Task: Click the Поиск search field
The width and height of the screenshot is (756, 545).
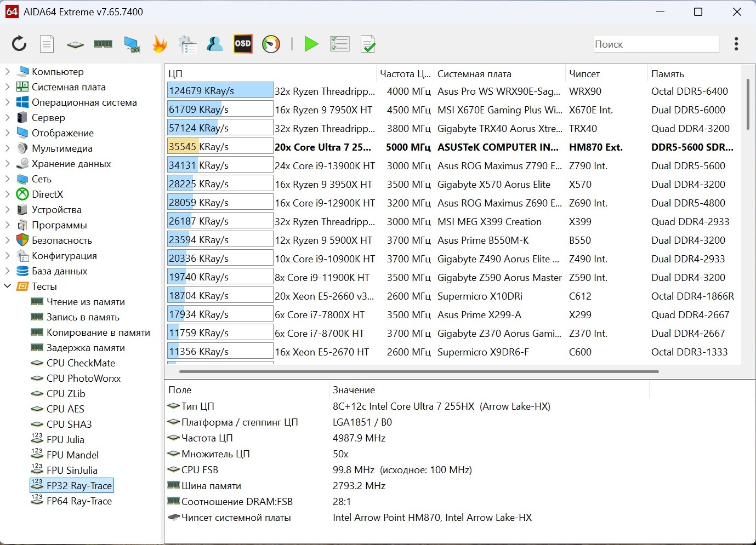Action: pyautogui.click(x=656, y=44)
